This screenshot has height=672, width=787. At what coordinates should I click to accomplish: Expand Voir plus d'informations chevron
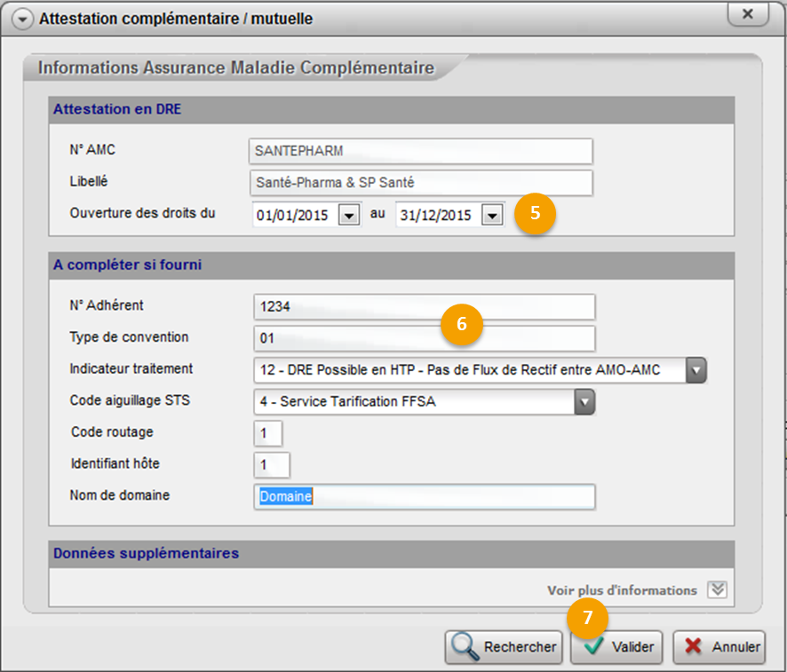[718, 590]
